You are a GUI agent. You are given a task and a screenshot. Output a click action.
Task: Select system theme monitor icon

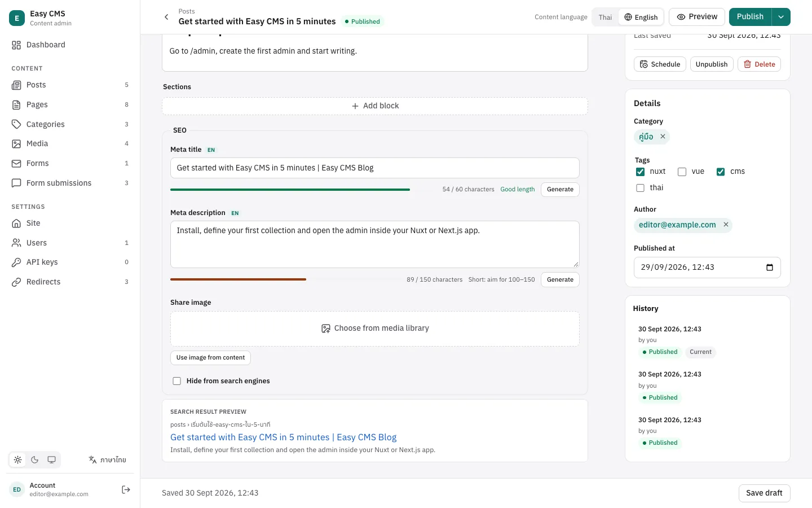tap(52, 460)
